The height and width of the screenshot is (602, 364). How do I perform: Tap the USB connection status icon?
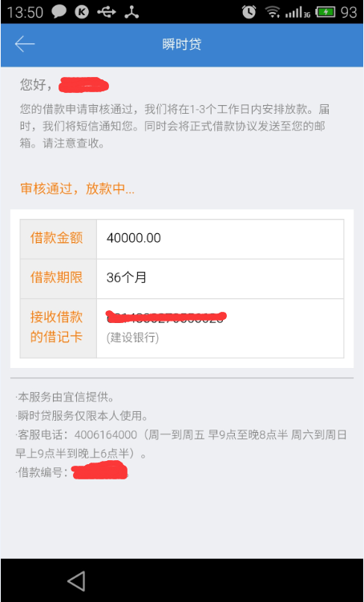(x=107, y=12)
